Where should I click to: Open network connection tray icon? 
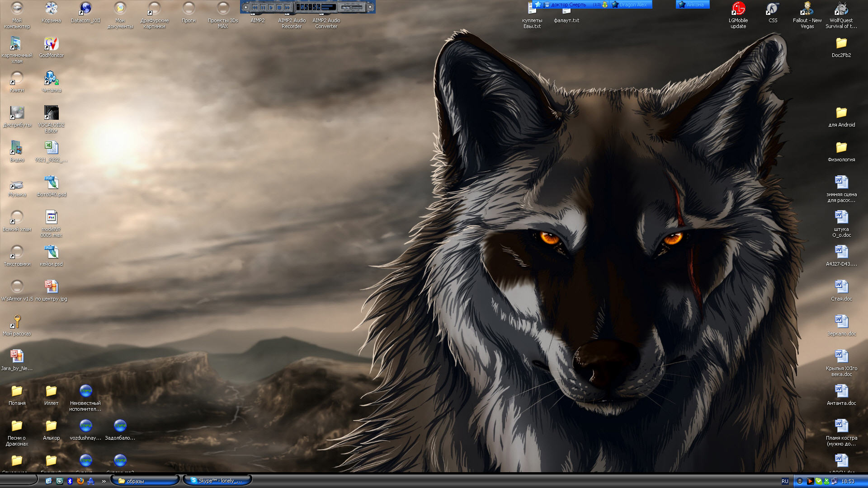click(835, 481)
